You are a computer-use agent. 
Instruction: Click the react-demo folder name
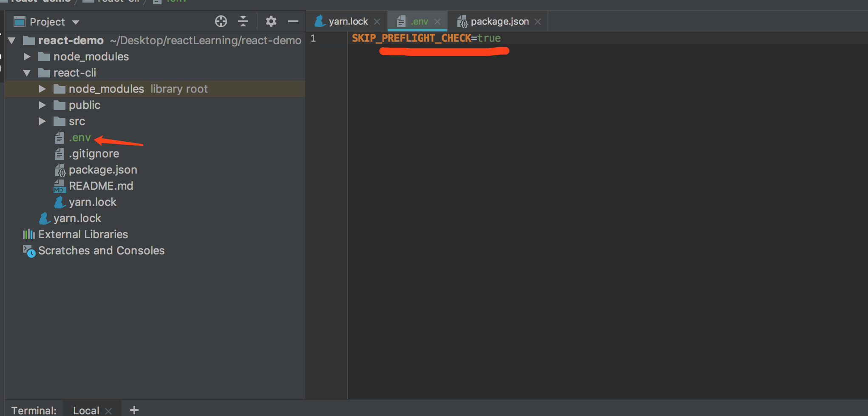click(x=71, y=40)
